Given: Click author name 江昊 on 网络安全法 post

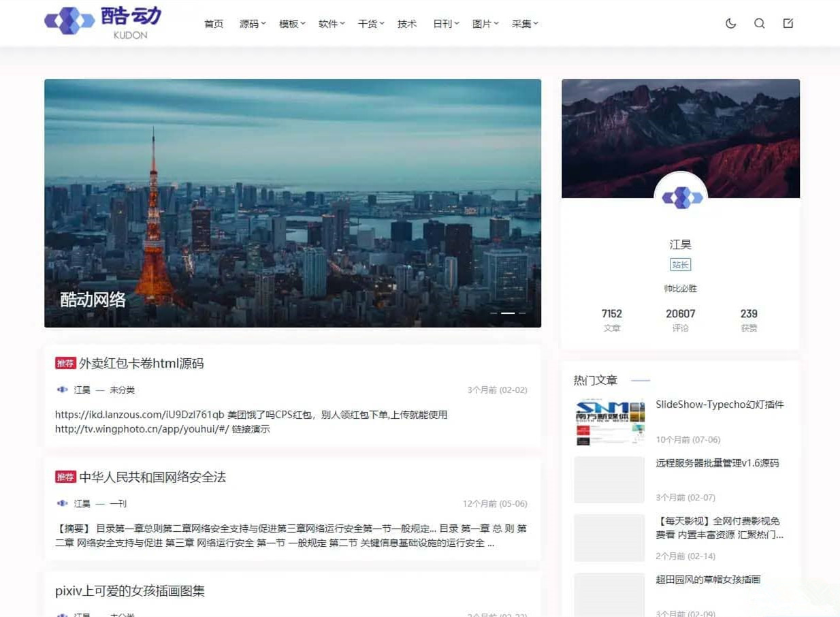Looking at the screenshot, I should [x=82, y=504].
